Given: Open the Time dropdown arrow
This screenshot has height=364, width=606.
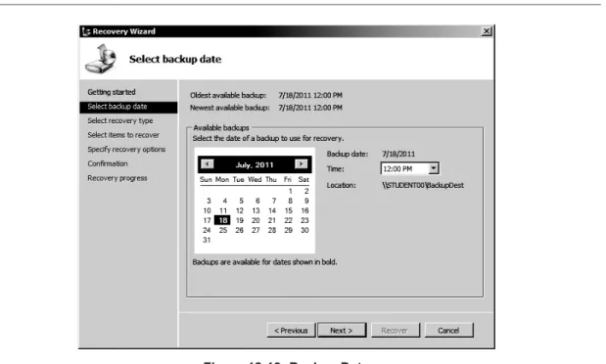Looking at the screenshot, I should point(434,168).
